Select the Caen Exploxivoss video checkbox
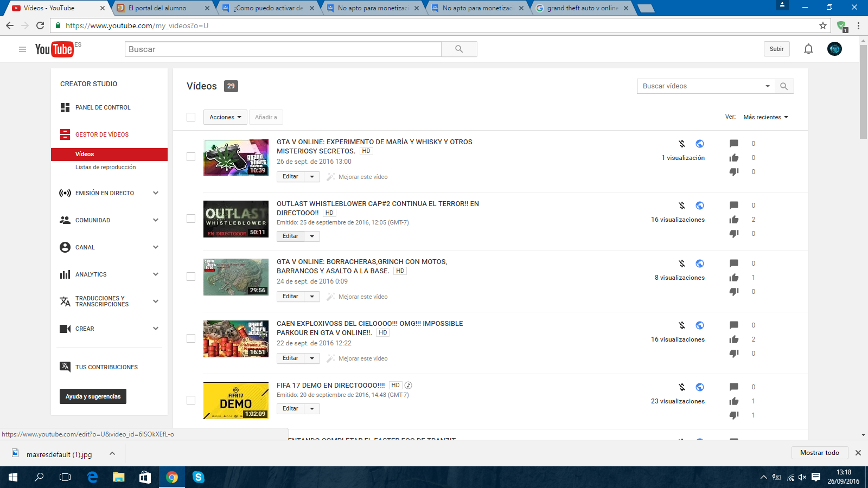The height and width of the screenshot is (488, 868). 191,338
